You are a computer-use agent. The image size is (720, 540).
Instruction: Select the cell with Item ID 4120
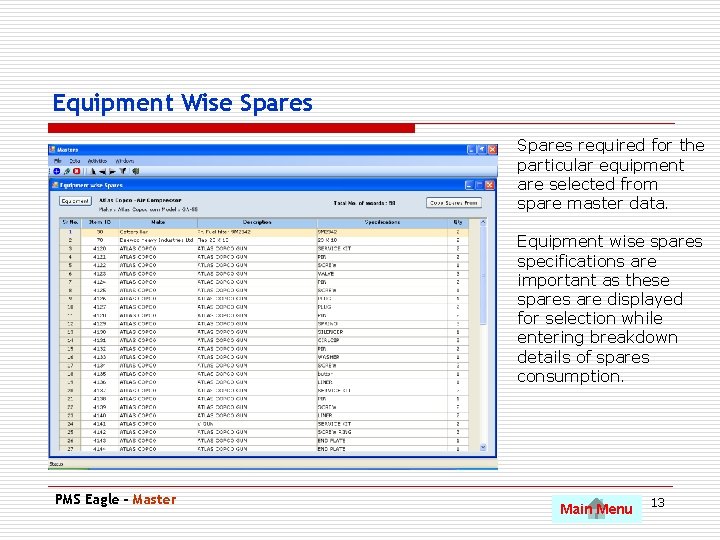point(100,248)
